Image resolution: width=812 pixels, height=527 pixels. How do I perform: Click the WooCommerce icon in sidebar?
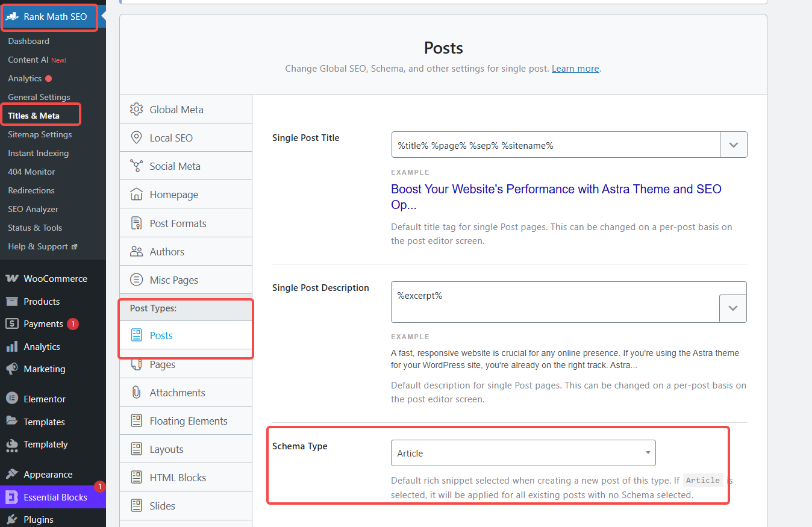click(11, 279)
